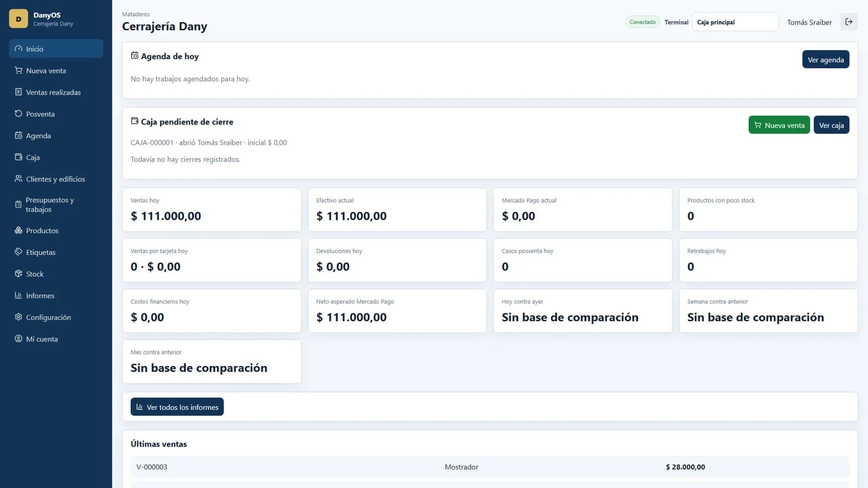Click the Productos boxes icon
The image size is (868, 488).
18,230
